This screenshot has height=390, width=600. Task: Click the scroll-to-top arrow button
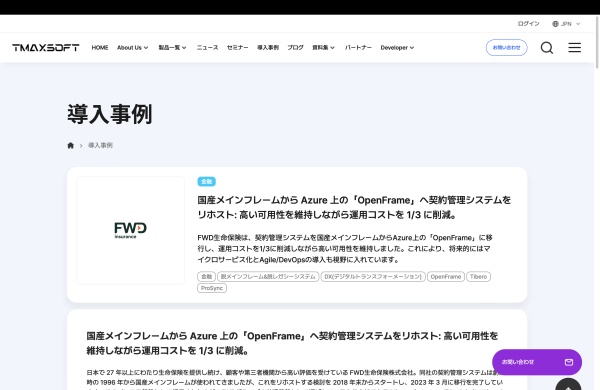pos(568,384)
